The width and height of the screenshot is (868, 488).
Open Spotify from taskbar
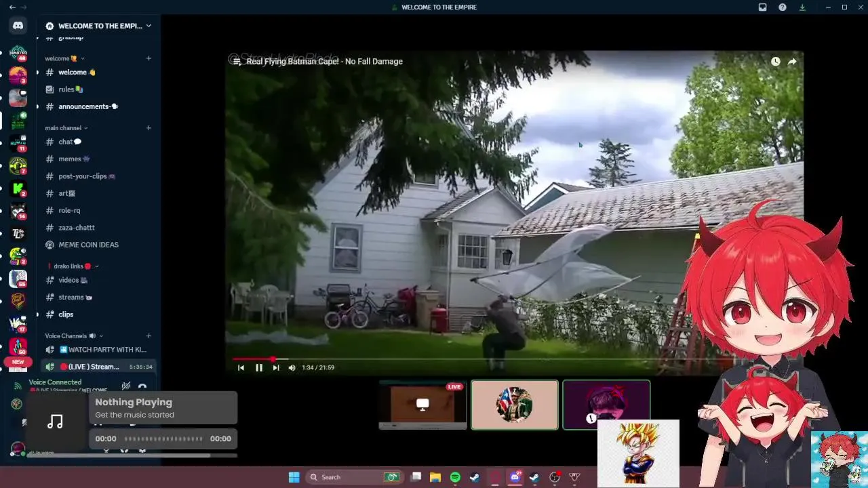point(455,477)
